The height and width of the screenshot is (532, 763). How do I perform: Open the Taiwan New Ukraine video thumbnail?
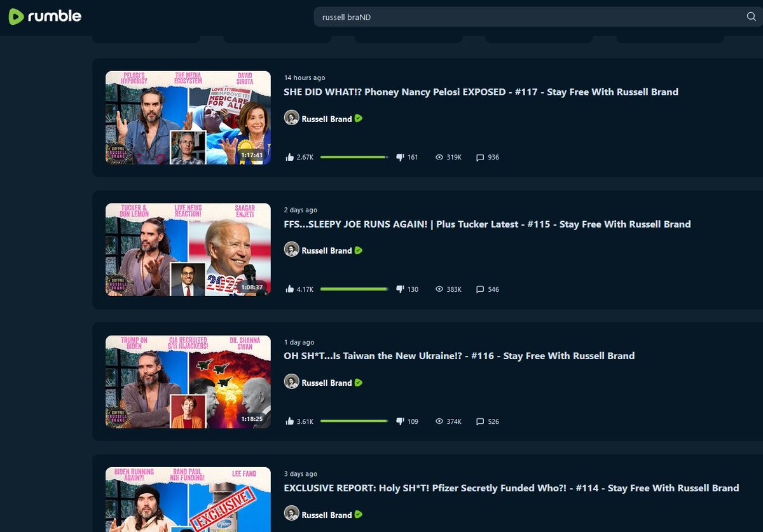coord(188,382)
